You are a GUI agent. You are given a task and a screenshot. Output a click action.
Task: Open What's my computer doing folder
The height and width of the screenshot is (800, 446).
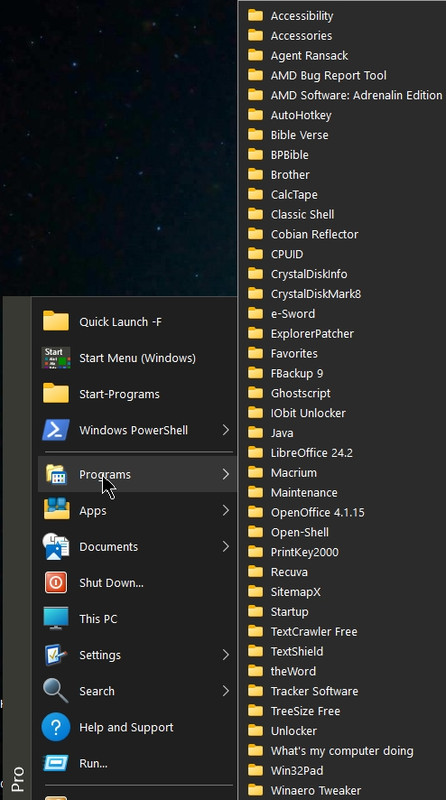(x=342, y=751)
